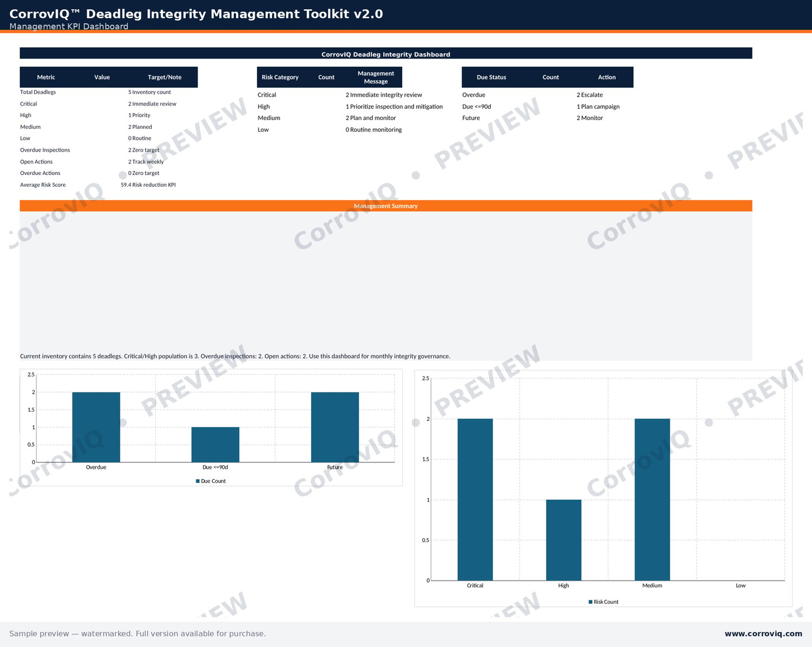Click the 'Risk Category' column header
The width and height of the screenshot is (812, 647).
(280, 77)
